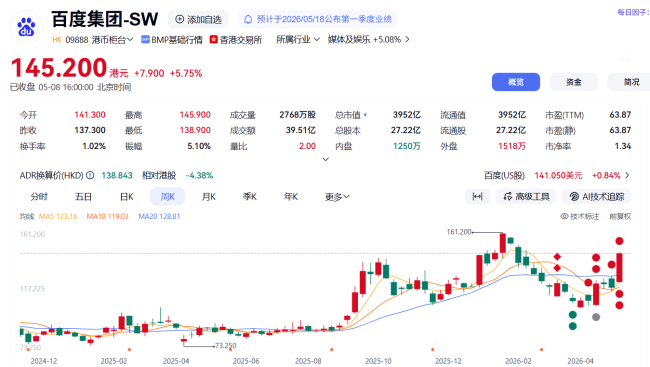Click the 内盘 1250万 value
Viewport: 650px width, 367px height.
pos(407,146)
